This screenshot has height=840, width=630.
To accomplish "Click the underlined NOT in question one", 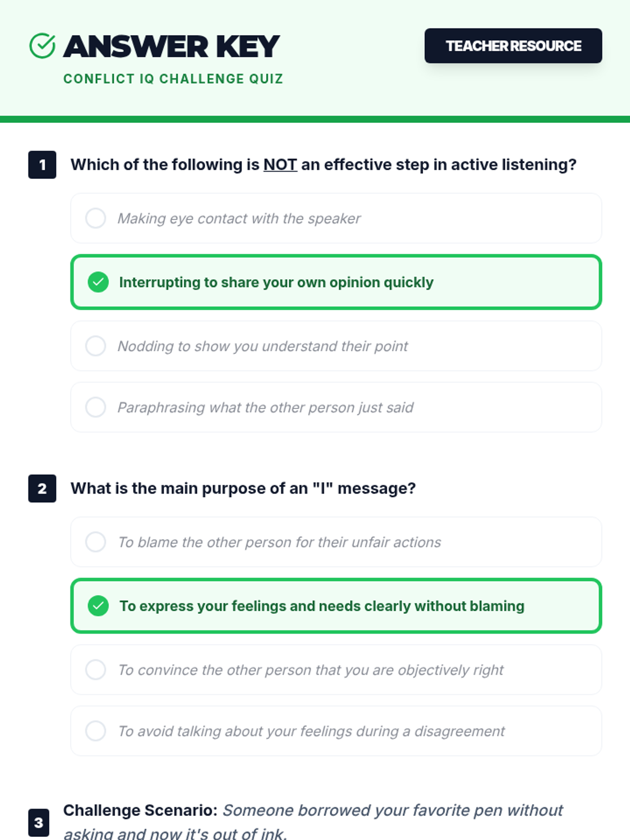I will point(280,165).
